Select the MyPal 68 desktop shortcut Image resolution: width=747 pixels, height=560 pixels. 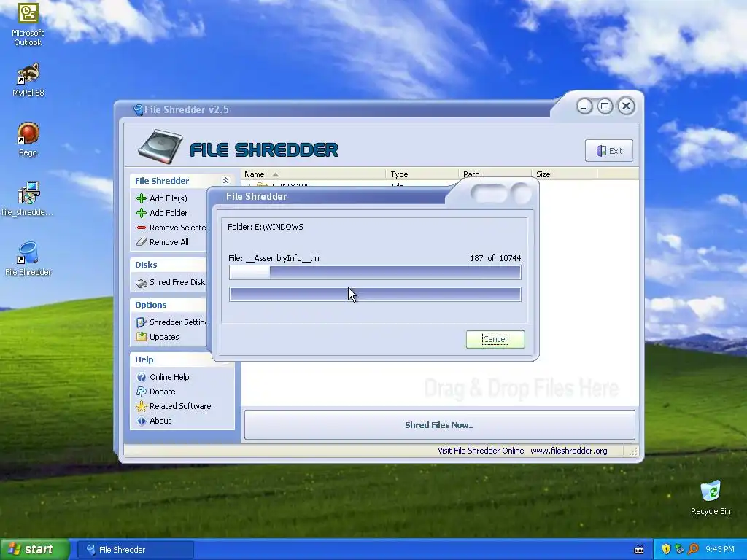coord(28,79)
